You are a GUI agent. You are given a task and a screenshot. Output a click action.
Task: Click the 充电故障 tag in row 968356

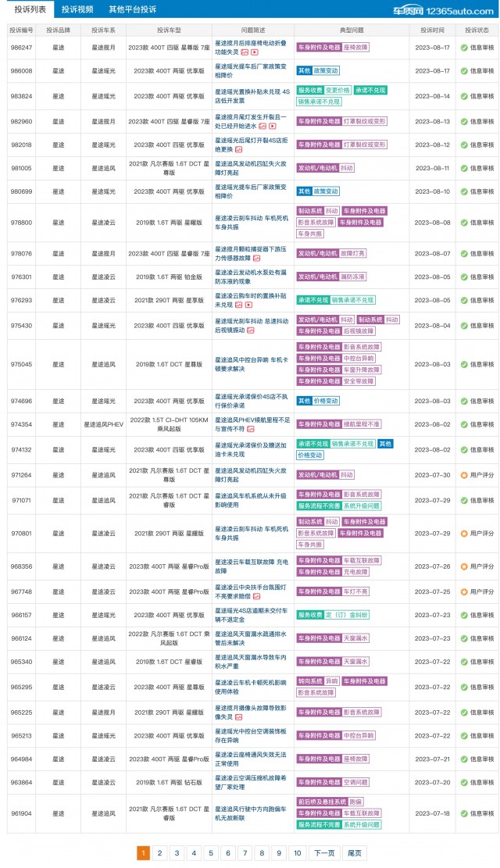point(355,572)
